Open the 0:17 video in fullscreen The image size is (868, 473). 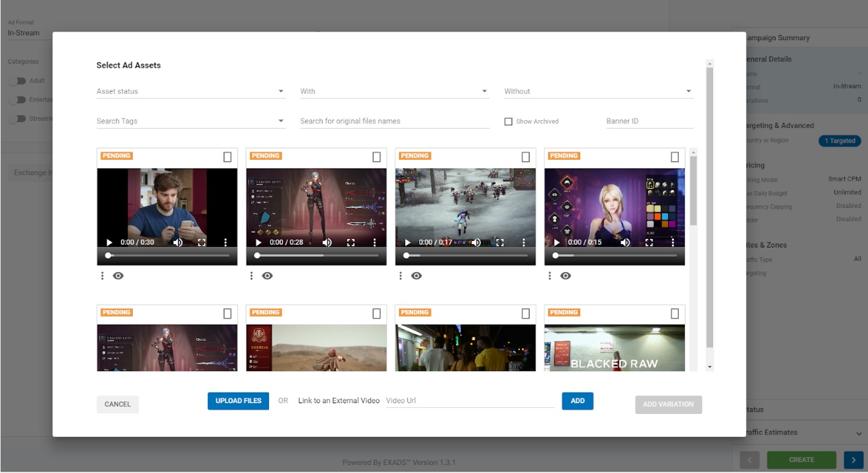[x=500, y=242]
